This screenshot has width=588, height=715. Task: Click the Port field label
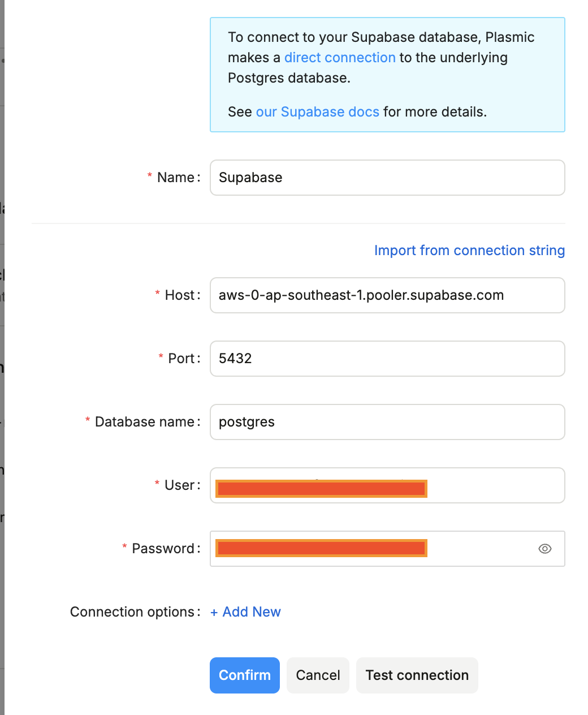[x=181, y=359]
